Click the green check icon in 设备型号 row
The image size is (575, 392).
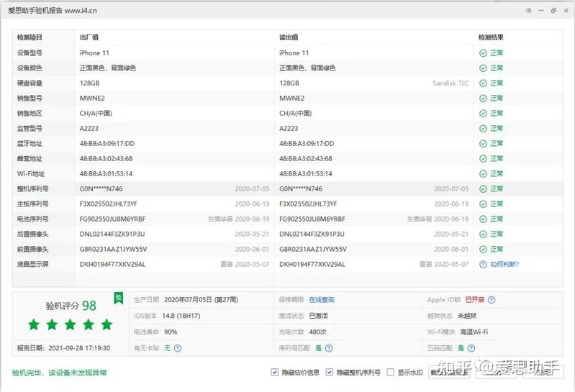click(x=484, y=53)
